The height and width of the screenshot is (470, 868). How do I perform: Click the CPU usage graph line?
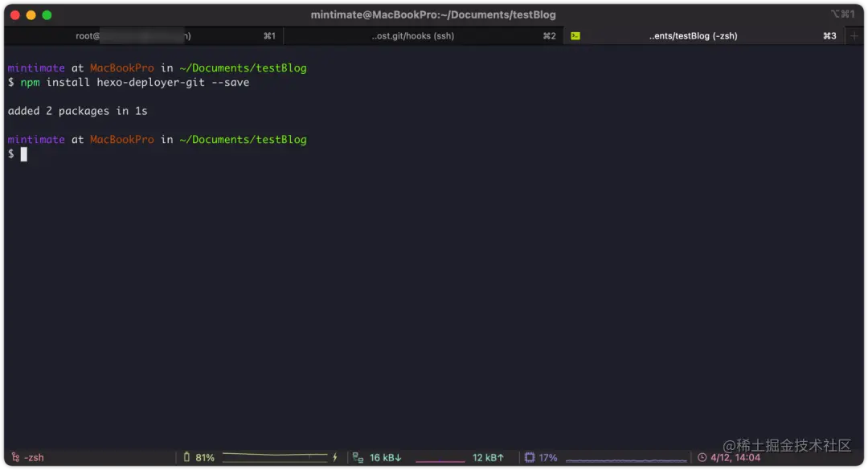coord(626,460)
